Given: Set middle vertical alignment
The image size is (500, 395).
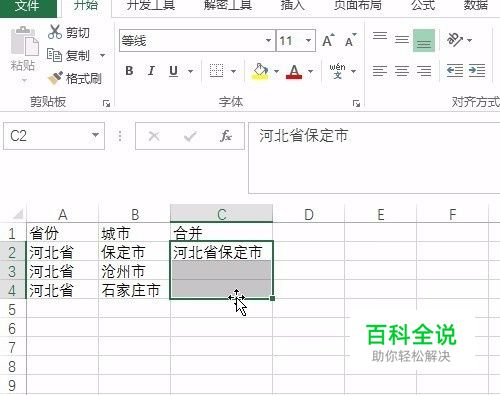Looking at the screenshot, I should coord(402,40).
